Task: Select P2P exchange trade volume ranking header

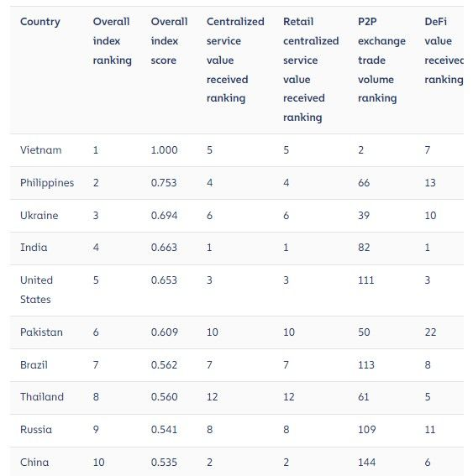Action: [x=381, y=60]
